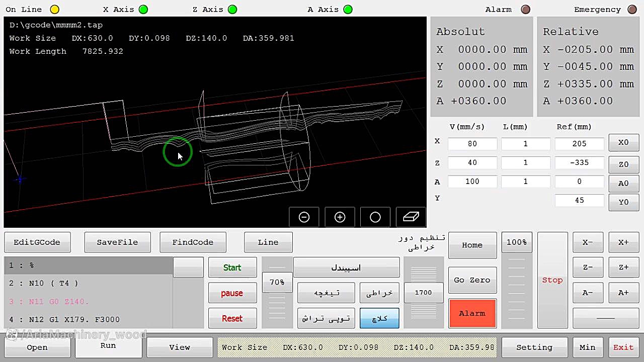Switch to the View tab
This screenshot has width=644, height=362.
(x=180, y=347)
